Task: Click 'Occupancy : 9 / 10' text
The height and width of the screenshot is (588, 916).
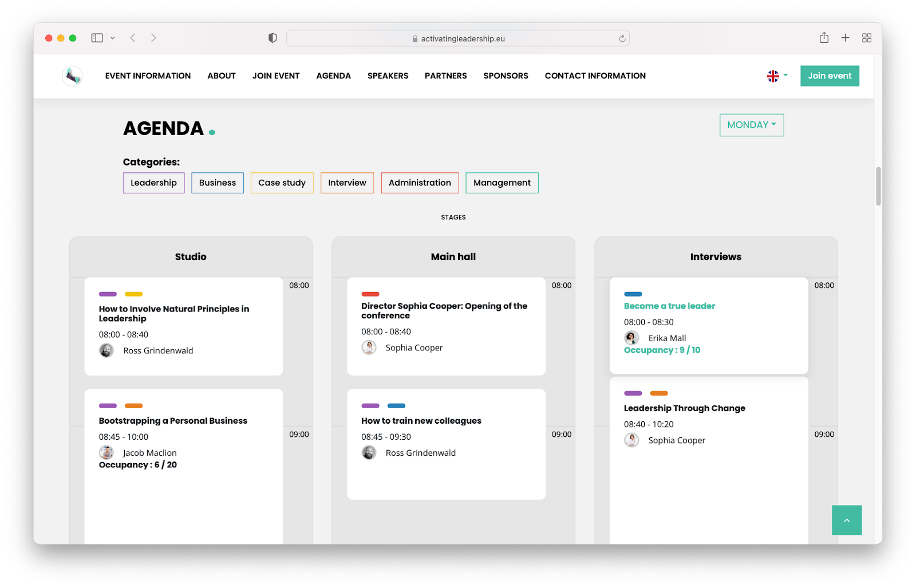Action: [x=662, y=350]
